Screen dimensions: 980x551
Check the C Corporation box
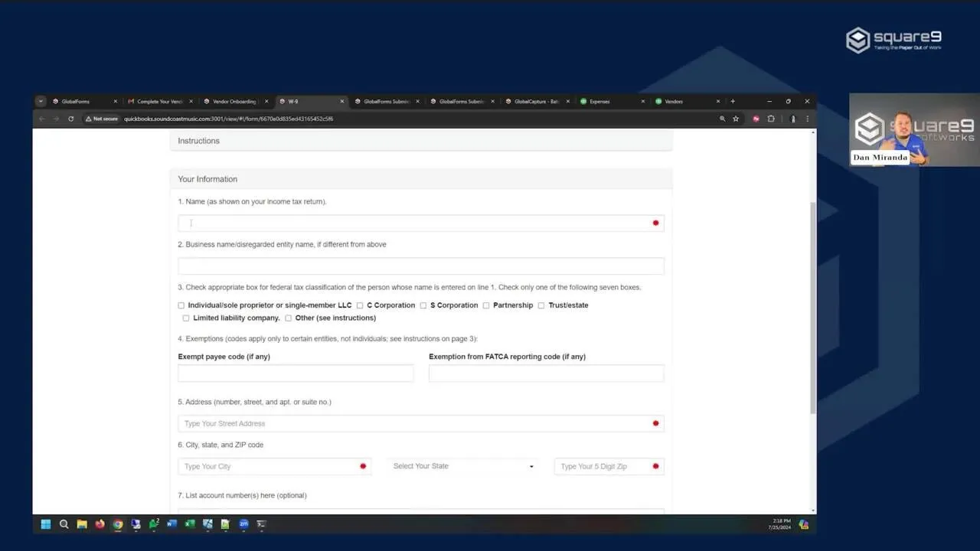[x=360, y=305]
